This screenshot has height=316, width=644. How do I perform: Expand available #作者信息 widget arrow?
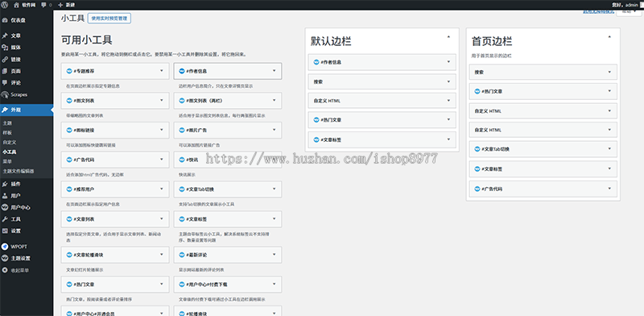[275, 71]
